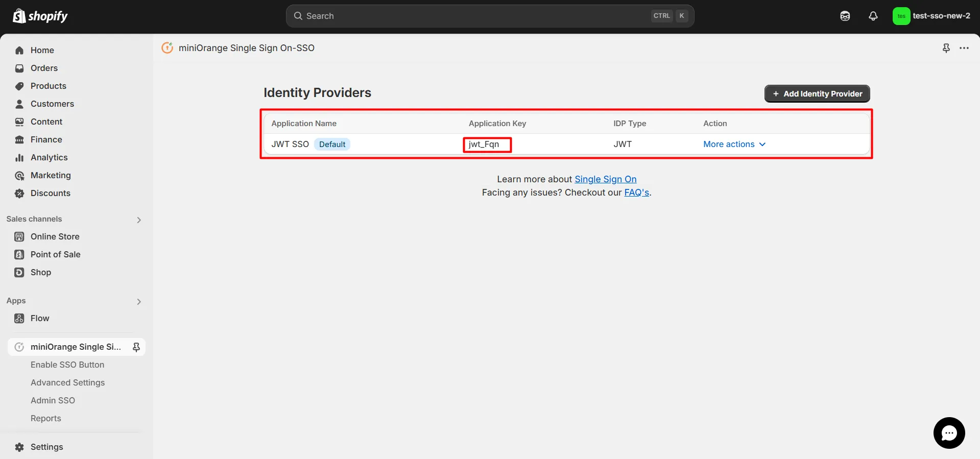Open Advanced Settings submenu
The width and height of the screenshot is (980, 459).
click(67, 382)
